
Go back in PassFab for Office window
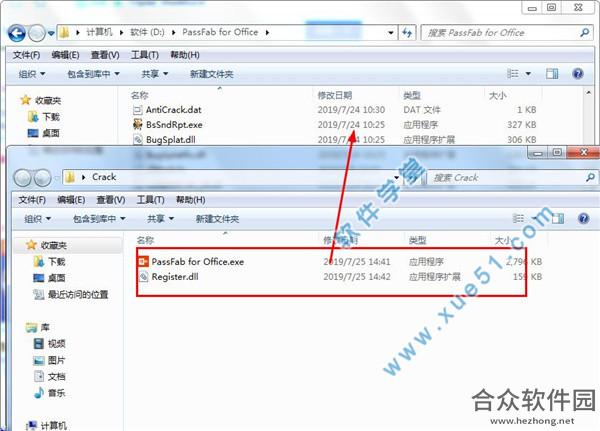17,33
